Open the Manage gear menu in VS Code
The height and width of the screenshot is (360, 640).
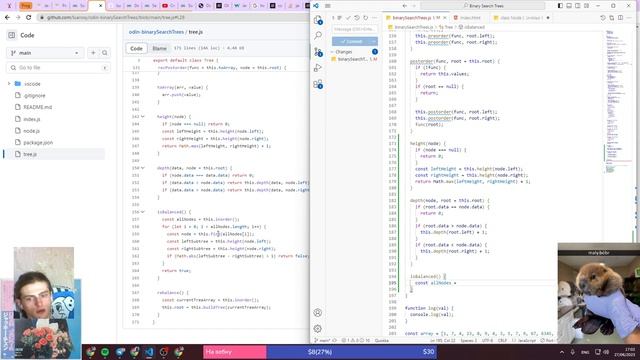click(318, 329)
